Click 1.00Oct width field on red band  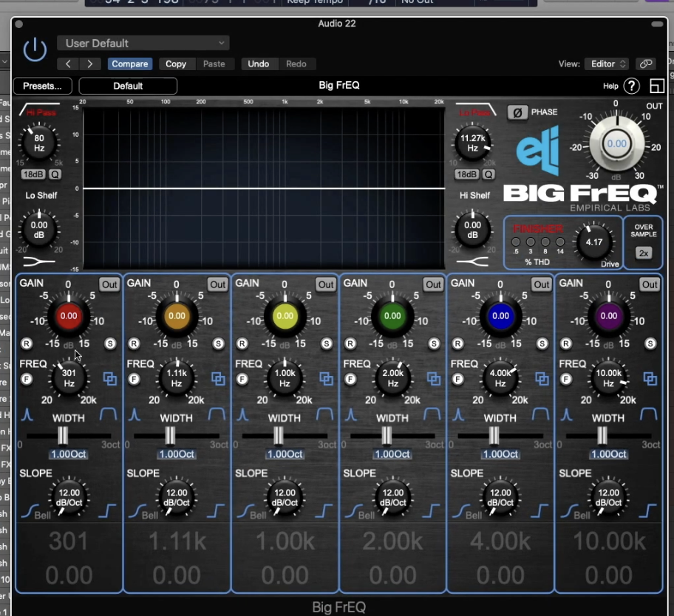click(69, 454)
